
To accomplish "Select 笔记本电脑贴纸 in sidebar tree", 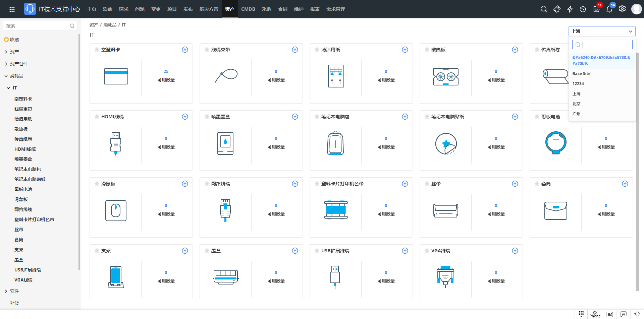I will click(x=30, y=179).
